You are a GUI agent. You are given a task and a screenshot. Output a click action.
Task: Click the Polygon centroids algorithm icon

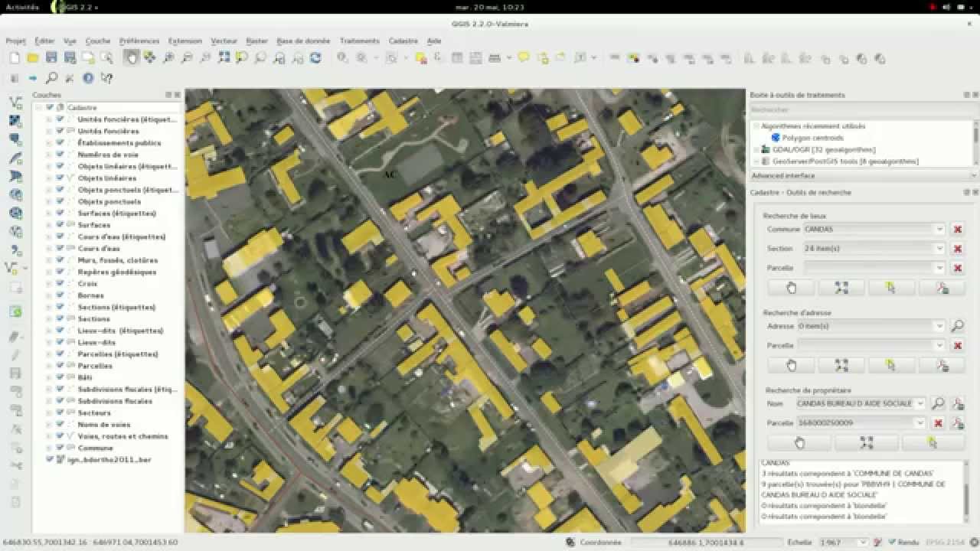coord(776,138)
